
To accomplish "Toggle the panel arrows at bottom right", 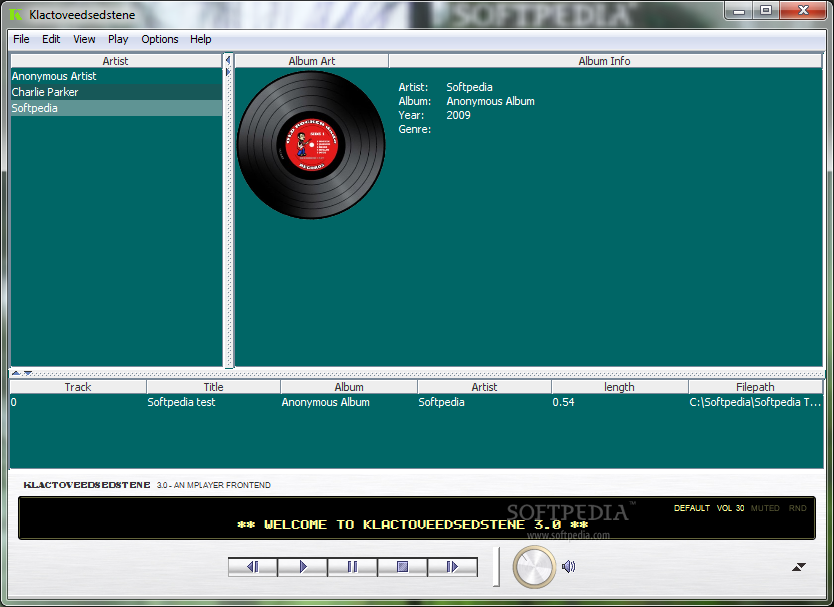I will [x=798, y=567].
